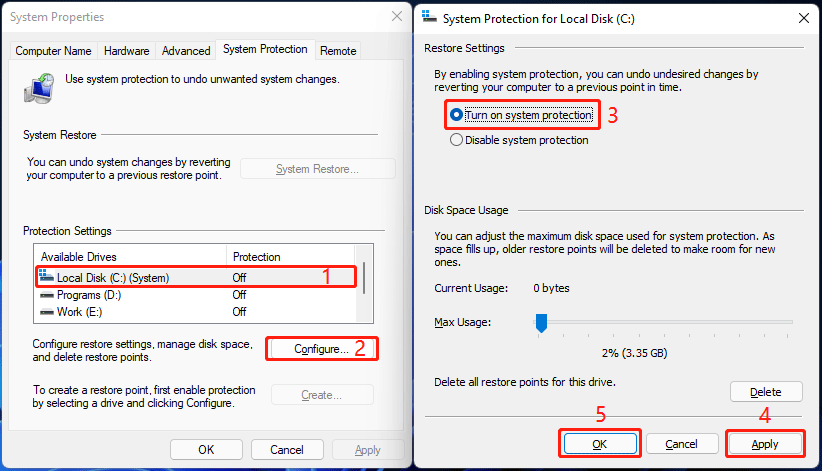This screenshot has width=822, height=471.
Task: Close the System Protection for Local Disk dialog
Action: coord(803,17)
